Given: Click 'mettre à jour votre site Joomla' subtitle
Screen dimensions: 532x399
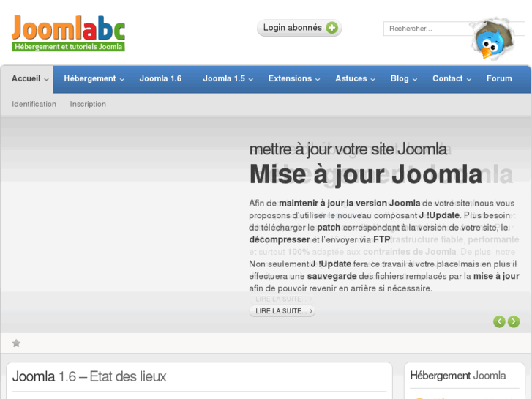Looking at the screenshot, I should 348,149.
